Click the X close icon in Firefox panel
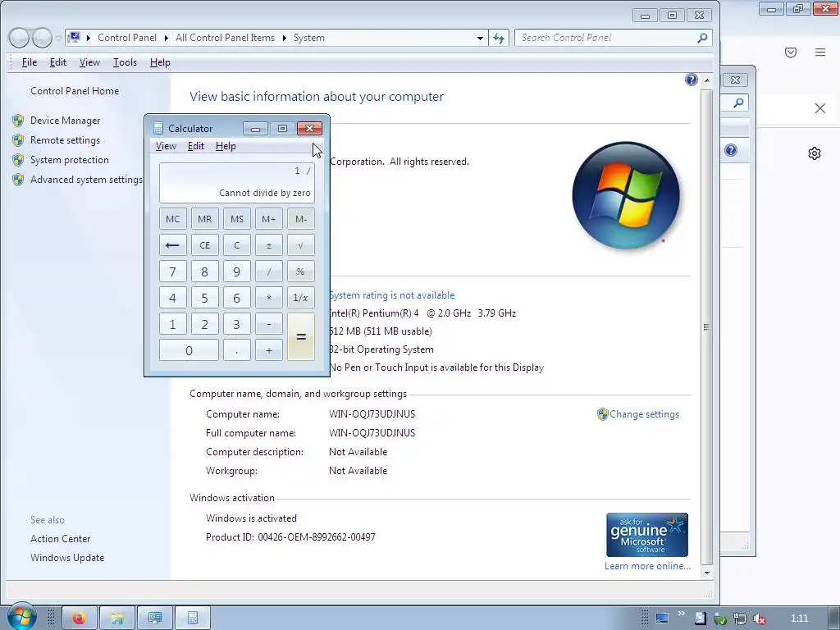Image resolution: width=840 pixels, height=630 pixels. (820, 108)
